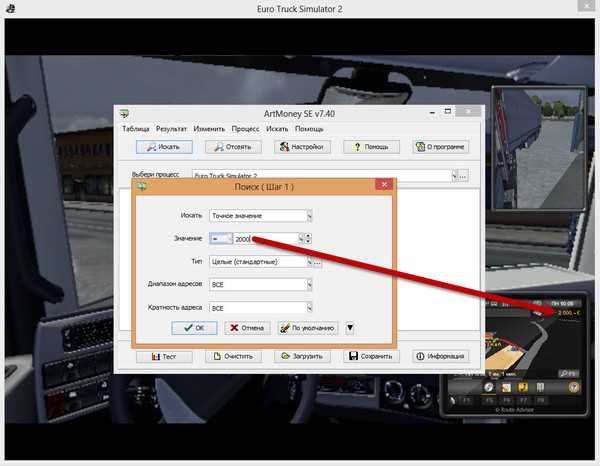Viewport: 600px width, 466px height.
Task: Click the Euro Truck Simulator 2 window icon
Action: pyautogui.click(x=11, y=8)
